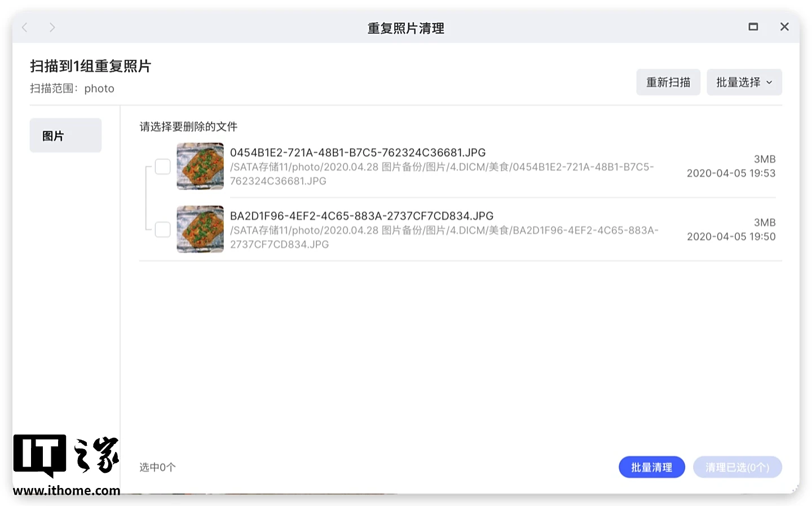The image size is (812, 506).
Task: Close the duplicate photo cleanup window
Action: (784, 27)
